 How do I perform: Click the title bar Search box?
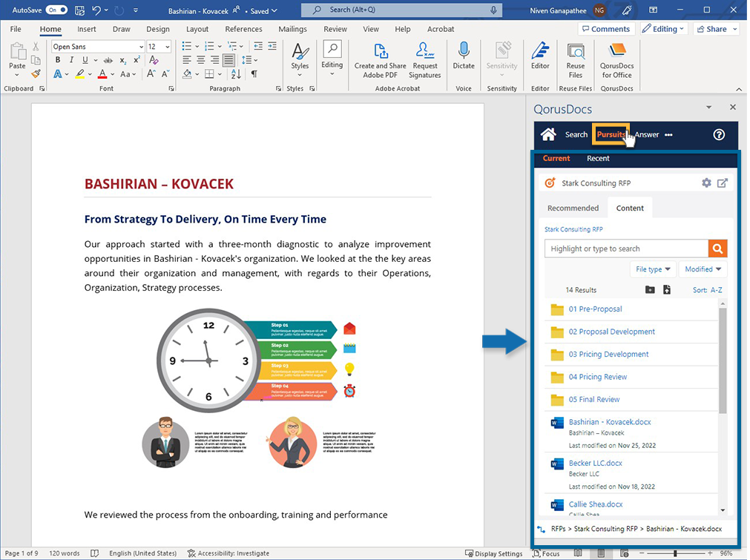click(402, 10)
